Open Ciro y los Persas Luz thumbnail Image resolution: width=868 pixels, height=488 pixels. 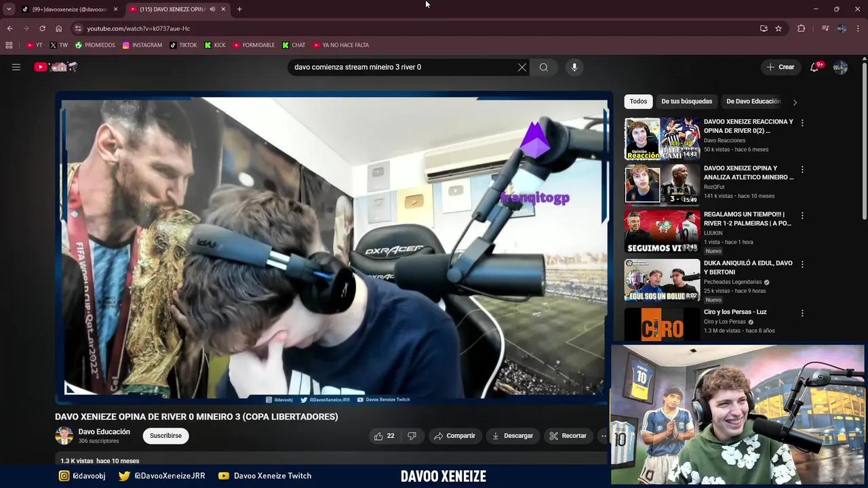pyautogui.click(x=662, y=324)
